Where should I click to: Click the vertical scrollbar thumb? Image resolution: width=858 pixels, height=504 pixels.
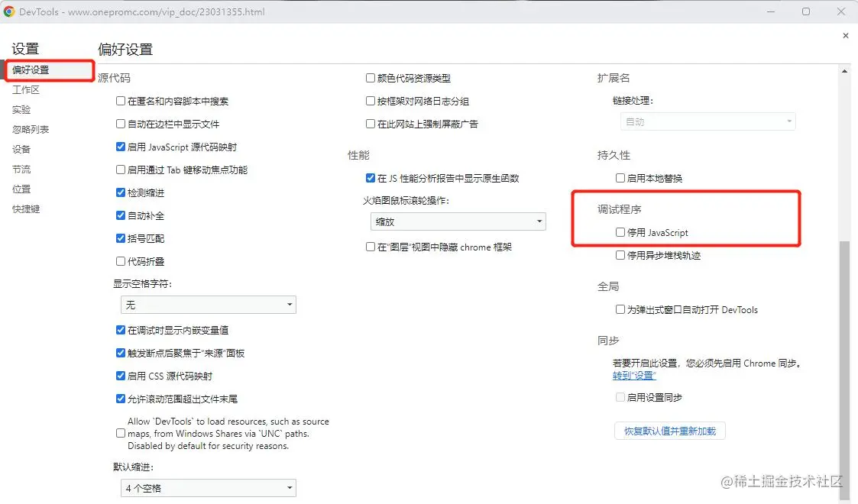844,369
